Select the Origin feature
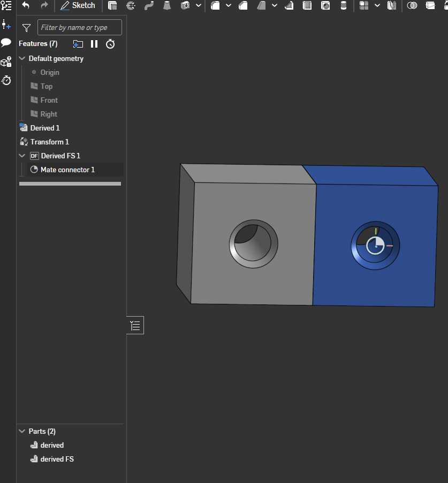This screenshot has height=483, width=448. 50,72
